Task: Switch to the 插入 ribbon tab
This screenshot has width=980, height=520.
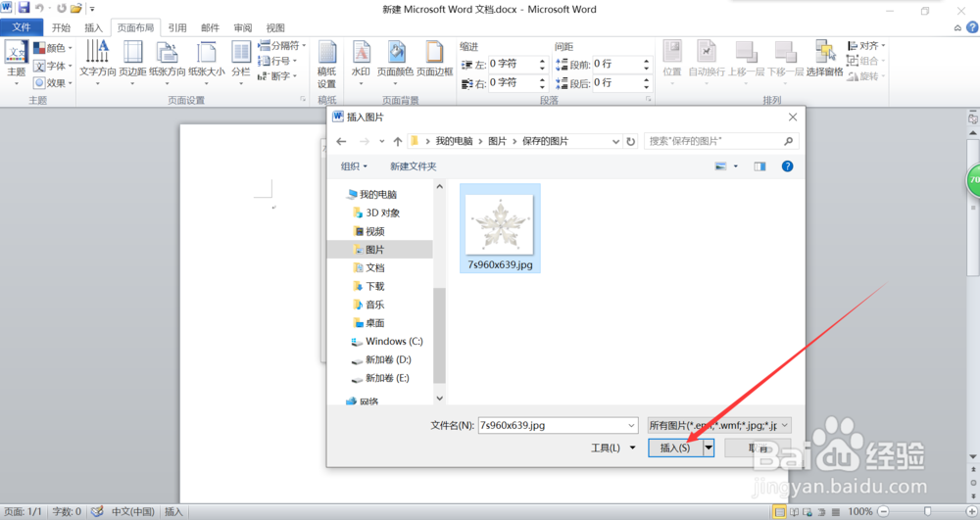Action: [93, 27]
